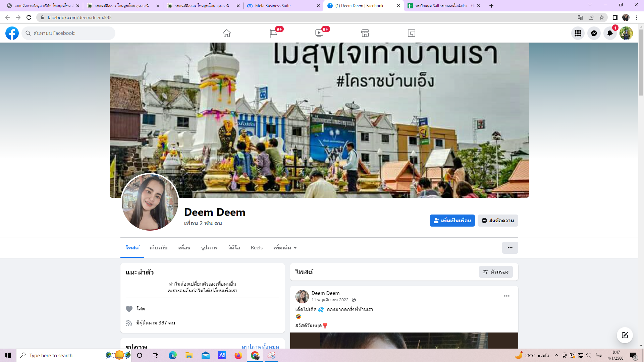The height and width of the screenshot is (362, 644).
Task: Expand the เพิ่มเติม dropdown tab
Action: click(285, 248)
